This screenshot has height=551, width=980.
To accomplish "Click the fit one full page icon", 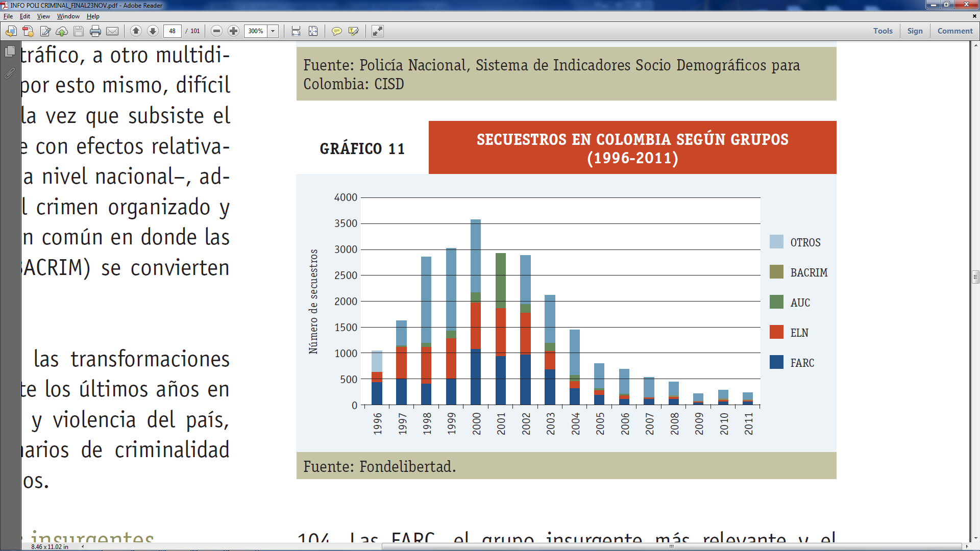I will (313, 31).
